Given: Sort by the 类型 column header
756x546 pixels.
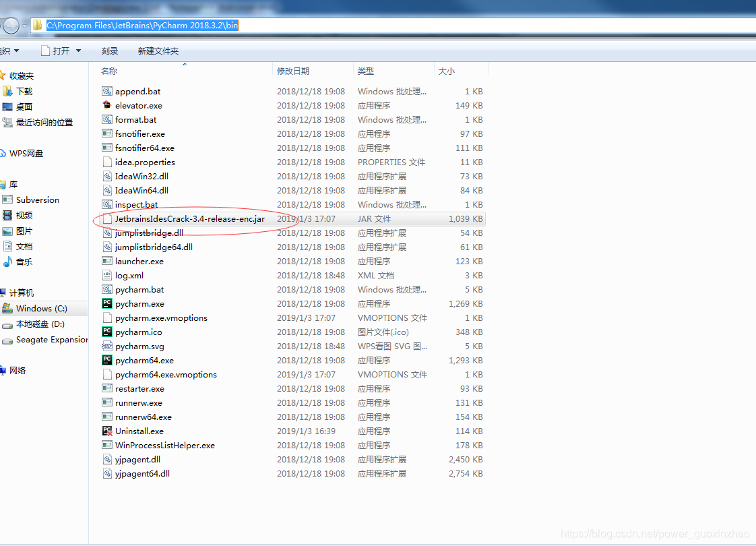Looking at the screenshot, I should click(393, 71).
